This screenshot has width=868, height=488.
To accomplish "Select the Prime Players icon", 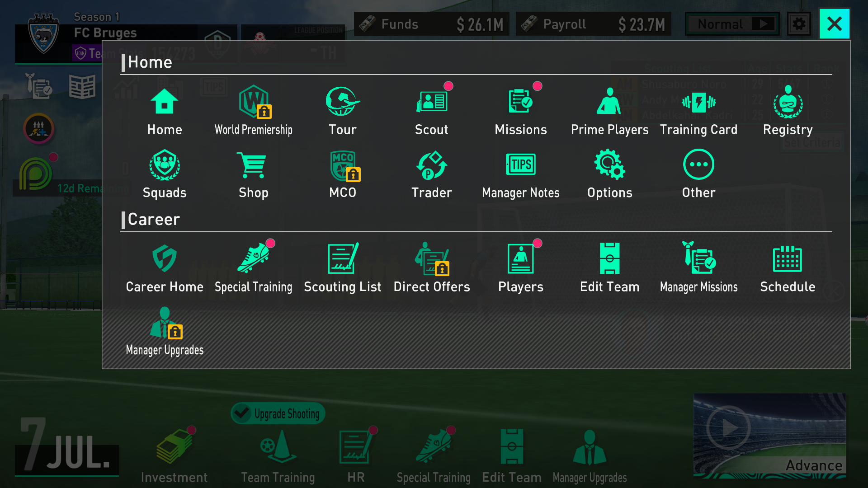I will 609,102.
